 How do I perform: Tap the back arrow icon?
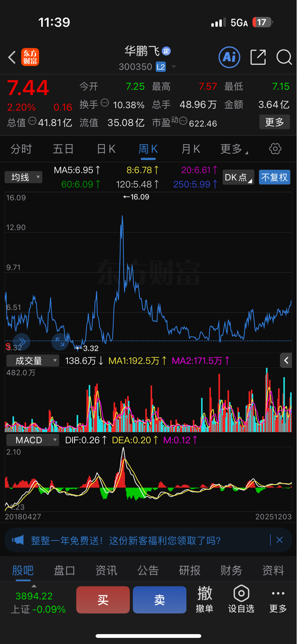[x=12, y=57]
